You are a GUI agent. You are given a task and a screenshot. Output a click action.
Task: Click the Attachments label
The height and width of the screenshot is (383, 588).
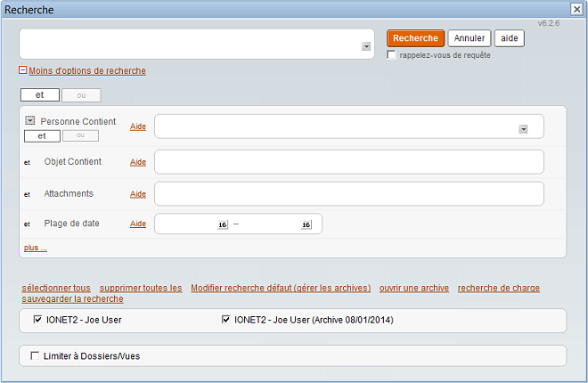69,193
